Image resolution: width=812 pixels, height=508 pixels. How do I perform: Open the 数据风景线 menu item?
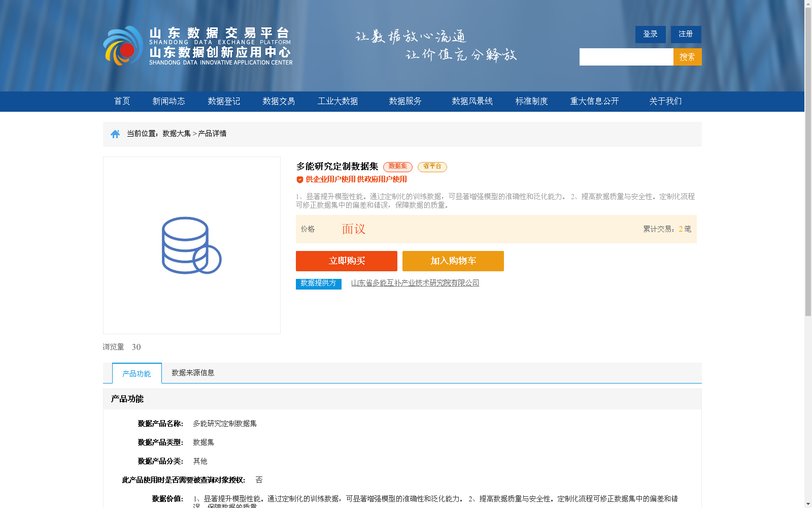pyautogui.click(x=472, y=101)
